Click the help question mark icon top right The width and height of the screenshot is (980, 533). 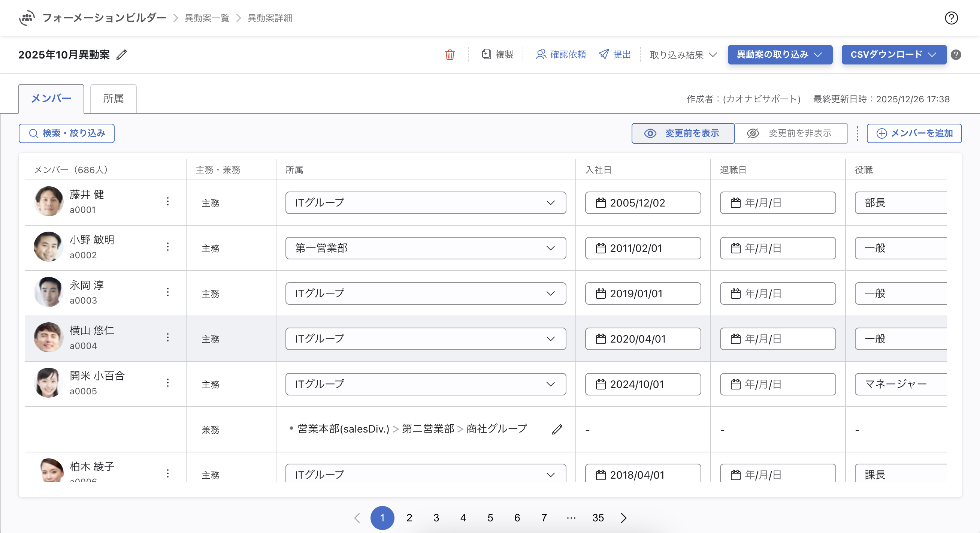[951, 18]
